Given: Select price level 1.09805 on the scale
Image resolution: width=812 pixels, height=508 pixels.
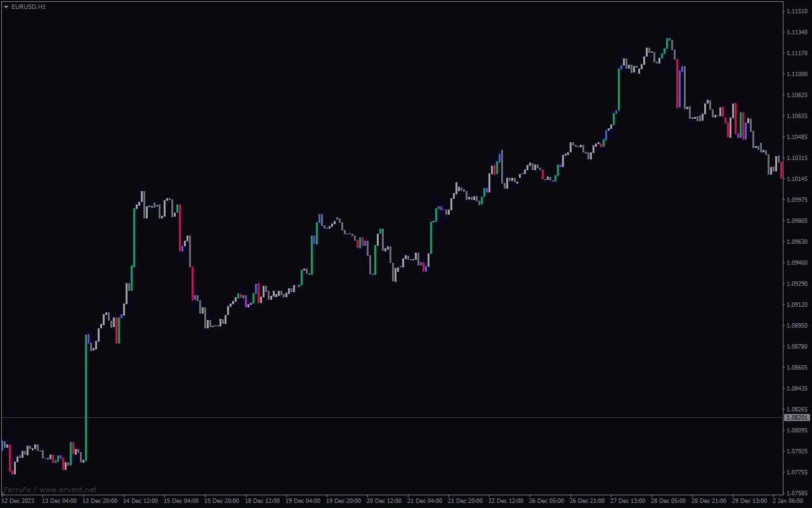Looking at the screenshot, I should coord(797,220).
